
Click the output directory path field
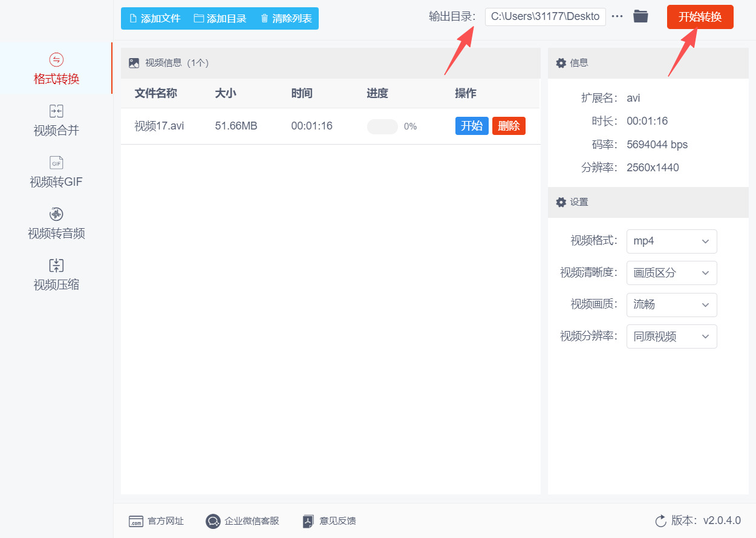point(544,16)
